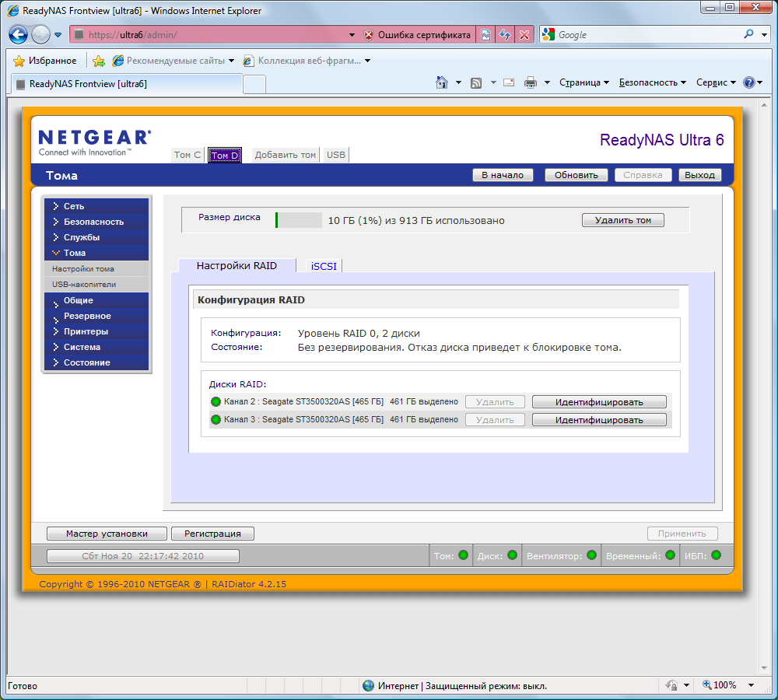Click the certificate error shield icon
This screenshot has width=778, height=700.
(368, 35)
